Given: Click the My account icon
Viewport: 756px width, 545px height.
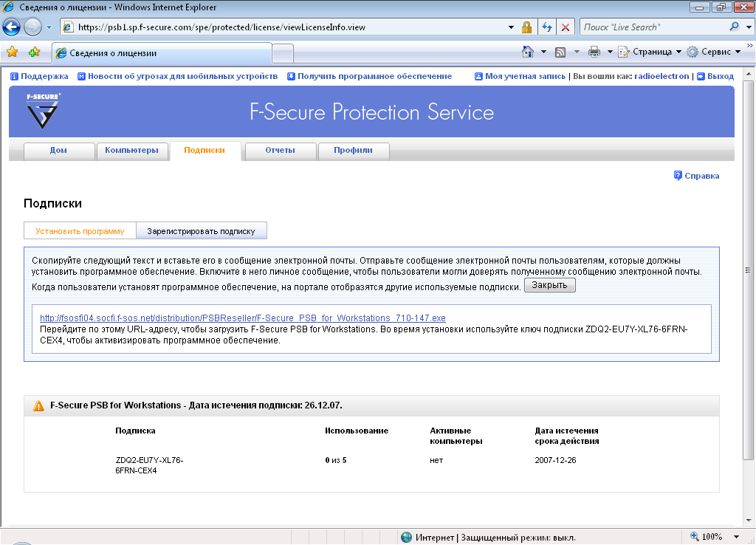Looking at the screenshot, I should coord(478,76).
